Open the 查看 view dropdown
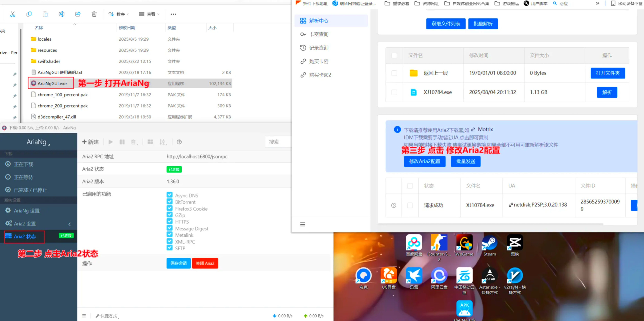Viewport: 644px width, 321px height. (x=149, y=14)
